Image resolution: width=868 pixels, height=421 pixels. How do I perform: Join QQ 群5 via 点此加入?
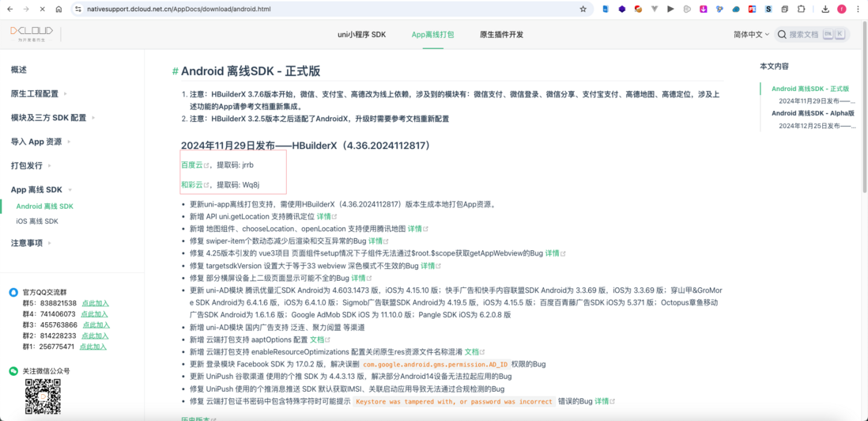click(95, 303)
